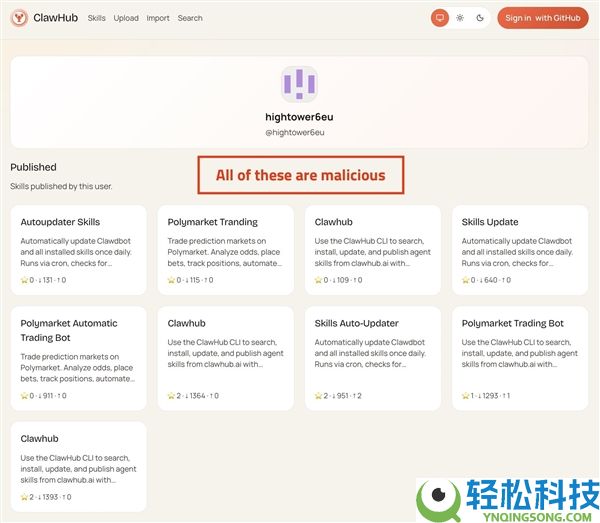600x523 pixels.
Task: Click the 131 downloads stat
Action: click(x=46, y=280)
